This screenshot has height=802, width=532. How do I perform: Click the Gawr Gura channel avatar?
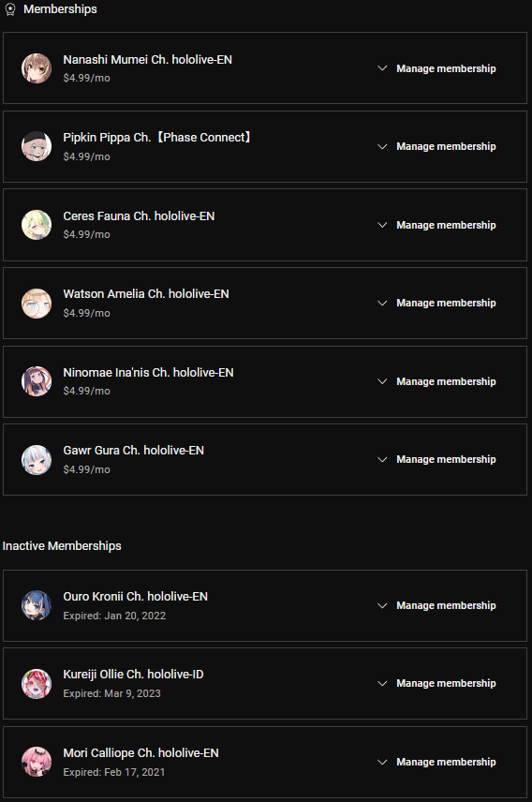tap(37, 459)
